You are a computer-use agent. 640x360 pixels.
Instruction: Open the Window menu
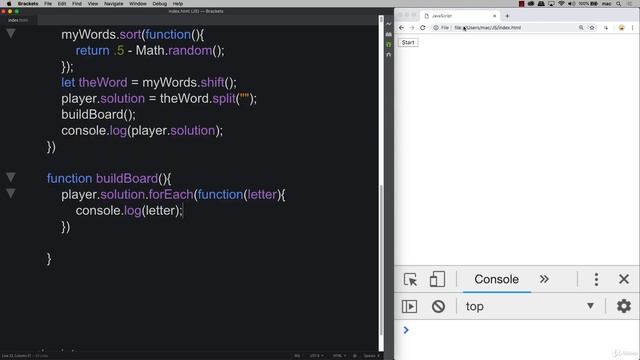138,3
